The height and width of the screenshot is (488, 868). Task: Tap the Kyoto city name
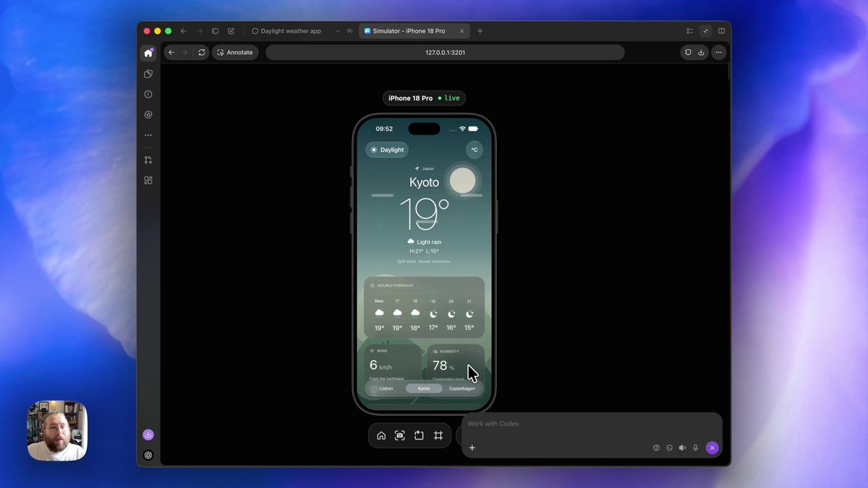pos(424,182)
